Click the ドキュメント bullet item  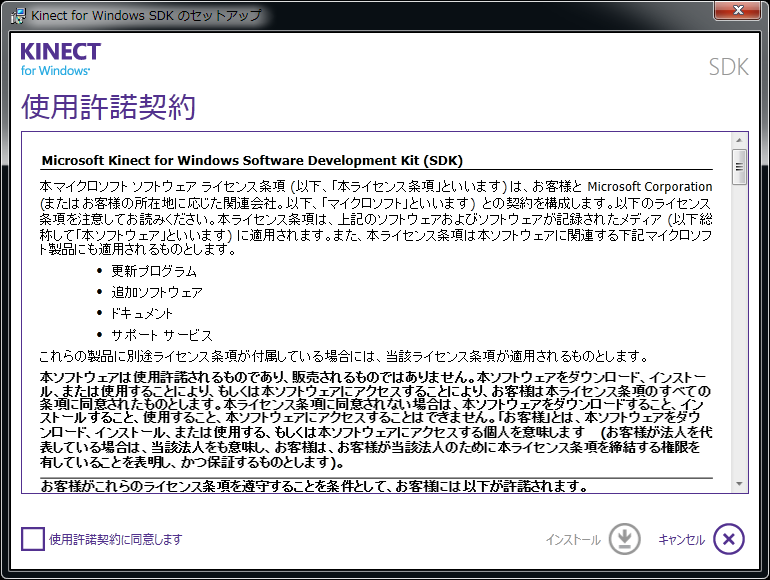pyautogui.click(x=142, y=313)
